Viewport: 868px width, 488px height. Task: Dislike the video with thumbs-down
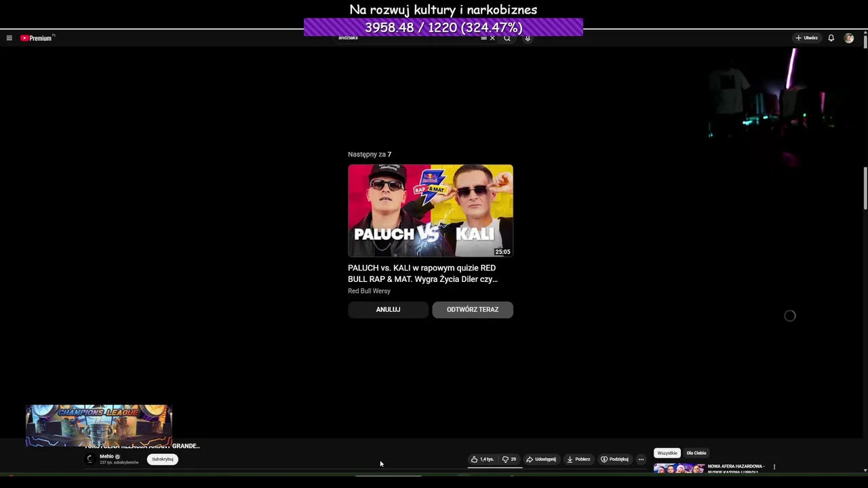[509, 459]
